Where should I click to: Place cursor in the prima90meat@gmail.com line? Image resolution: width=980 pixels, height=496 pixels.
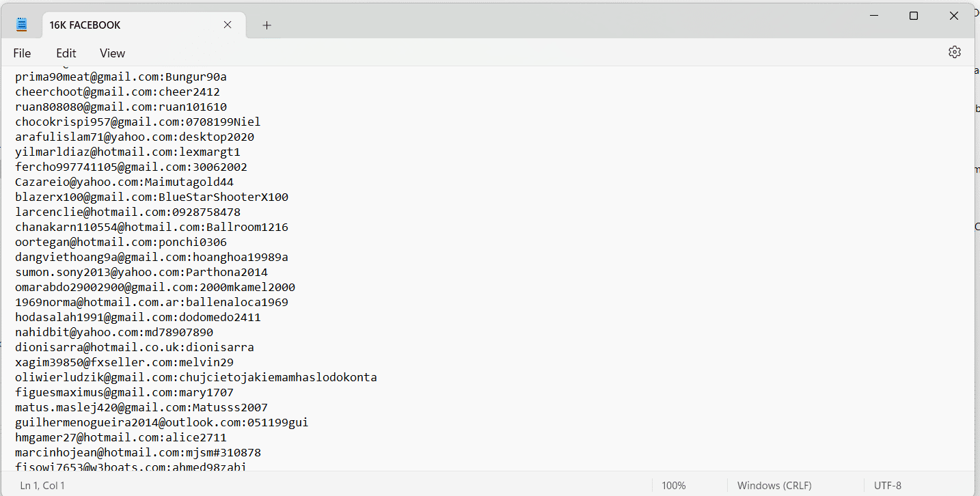[x=121, y=77]
